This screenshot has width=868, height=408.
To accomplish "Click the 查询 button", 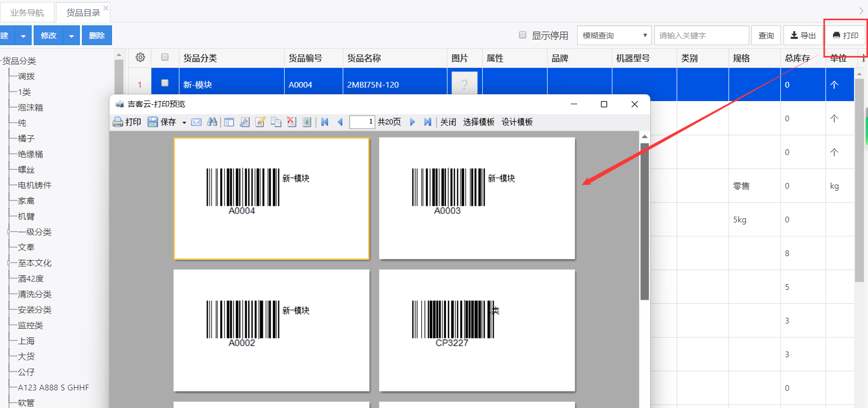I will (x=766, y=35).
